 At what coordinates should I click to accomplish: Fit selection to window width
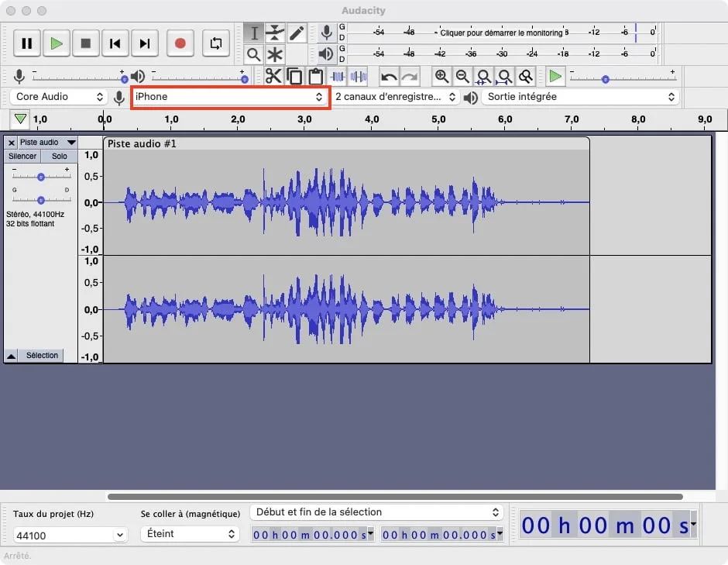click(484, 76)
